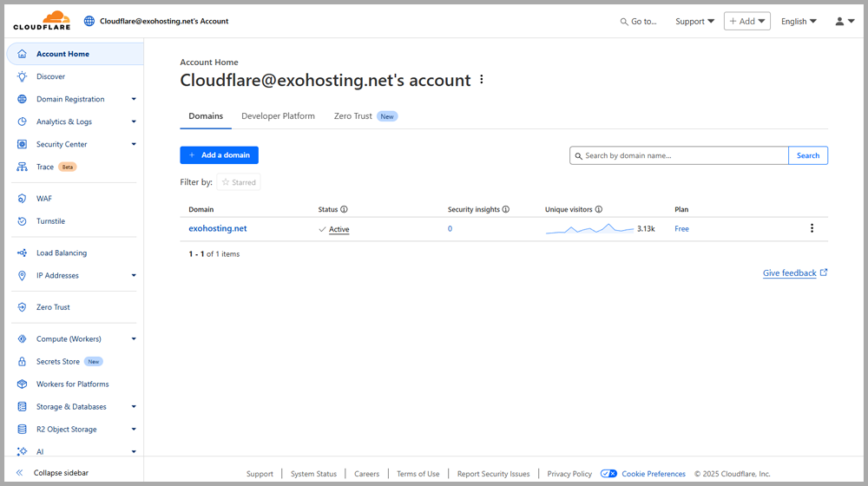
Task: Click the Collapse sidebar double-chevron icon
Action: (19, 473)
